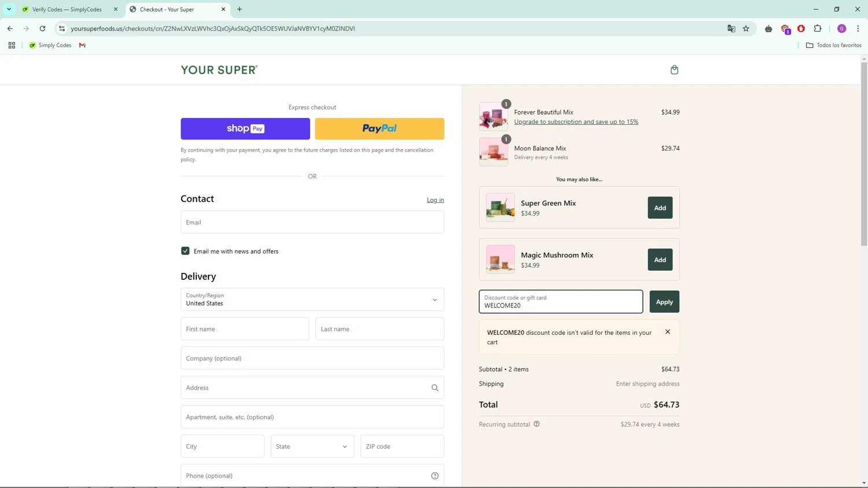Click Moon Balance Mix product thumbnail

tap(493, 152)
